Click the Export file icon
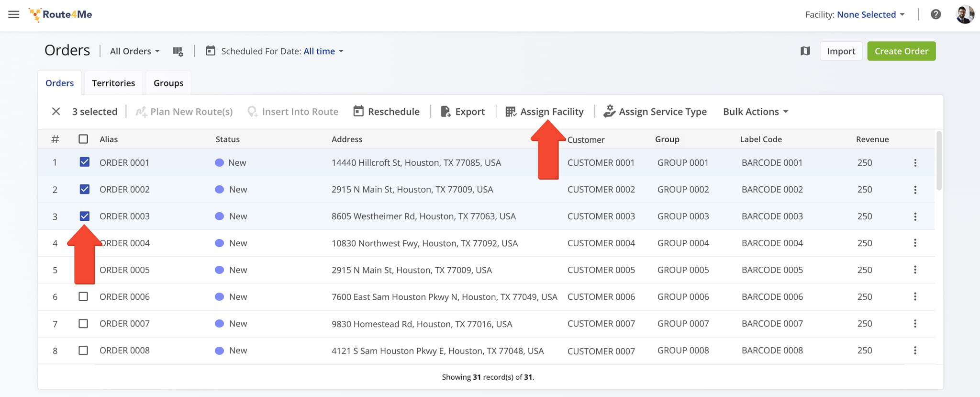The image size is (980, 397). pyautogui.click(x=445, y=112)
